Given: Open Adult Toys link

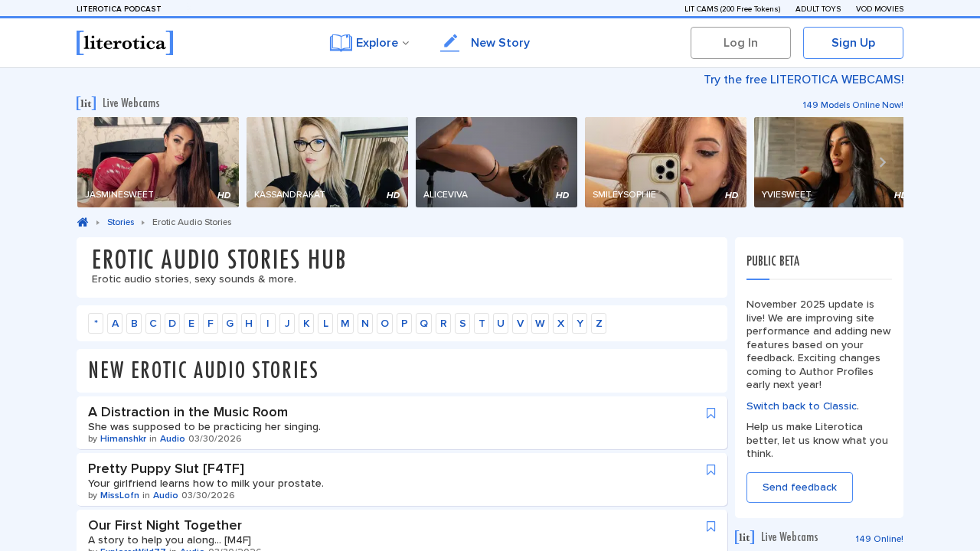Looking at the screenshot, I should [x=818, y=9].
